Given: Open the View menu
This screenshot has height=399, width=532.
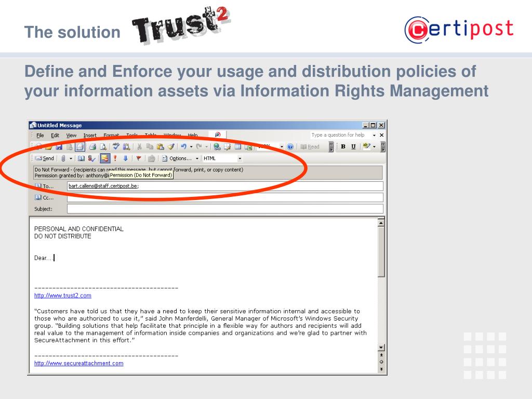Looking at the screenshot, I should [71, 135].
